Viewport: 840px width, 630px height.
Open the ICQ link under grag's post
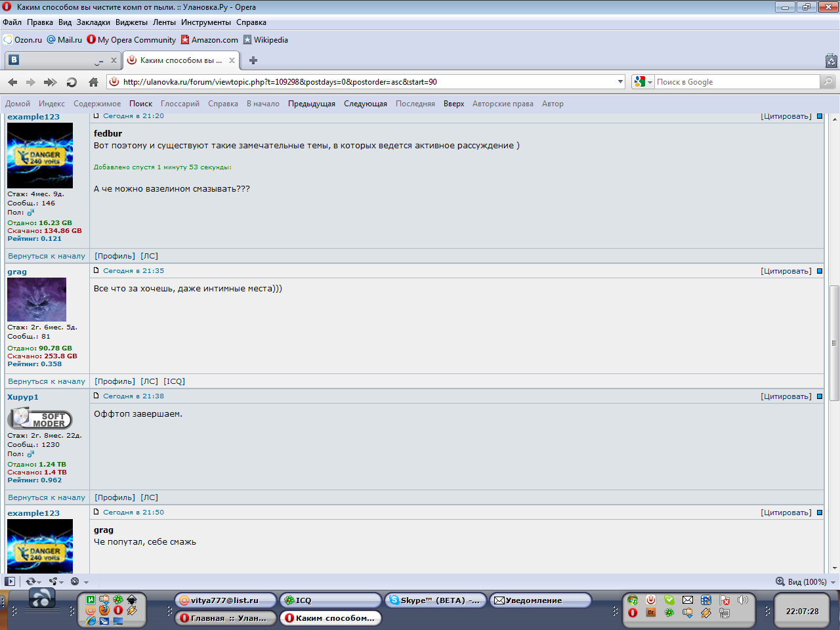174,381
